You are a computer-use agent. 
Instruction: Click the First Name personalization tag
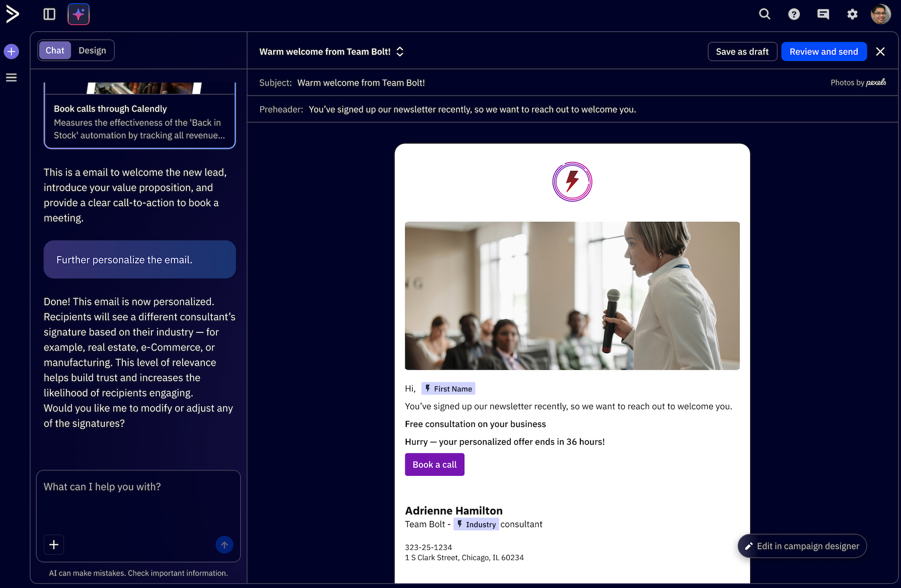point(448,388)
